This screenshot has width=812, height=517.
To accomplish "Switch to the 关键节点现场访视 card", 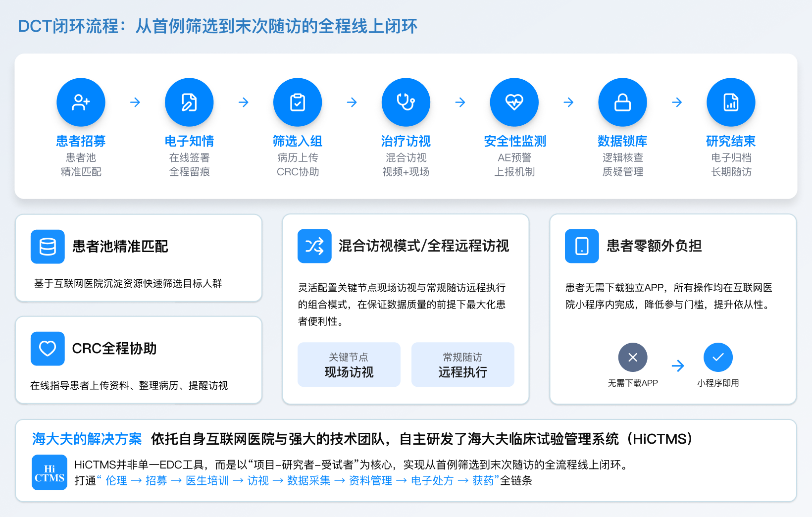I will pyautogui.click(x=349, y=364).
